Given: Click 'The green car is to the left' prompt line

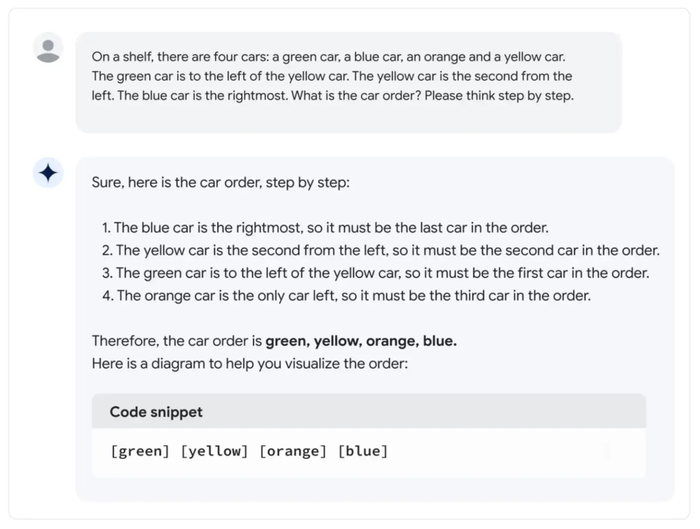Looking at the screenshot, I should [x=332, y=76].
